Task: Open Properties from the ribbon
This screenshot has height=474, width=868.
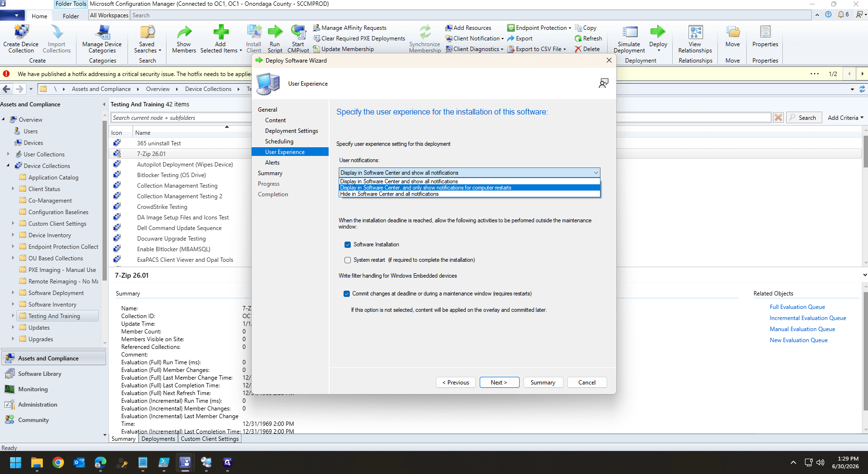Action: (765, 36)
